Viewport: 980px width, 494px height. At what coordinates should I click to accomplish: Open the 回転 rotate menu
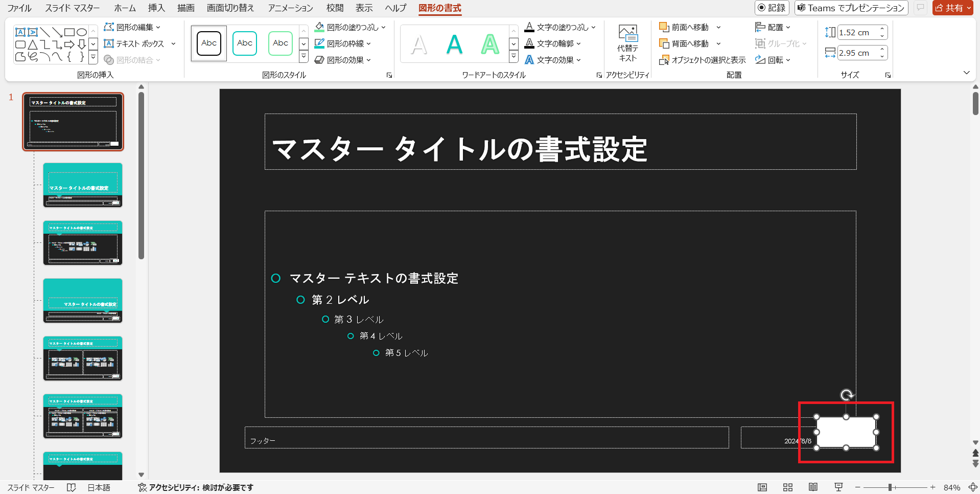(x=773, y=60)
